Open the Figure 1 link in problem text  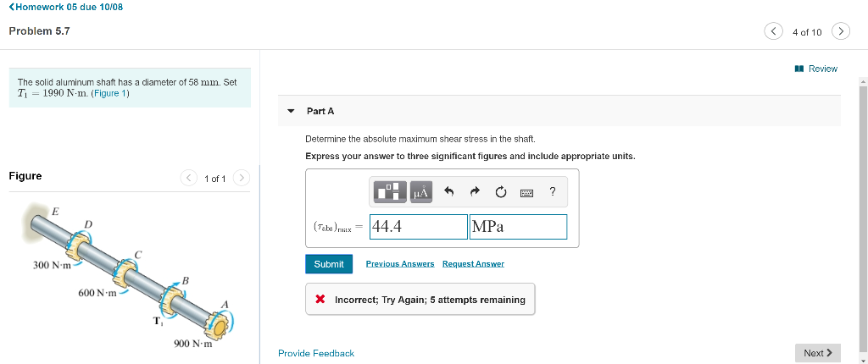tap(108, 93)
